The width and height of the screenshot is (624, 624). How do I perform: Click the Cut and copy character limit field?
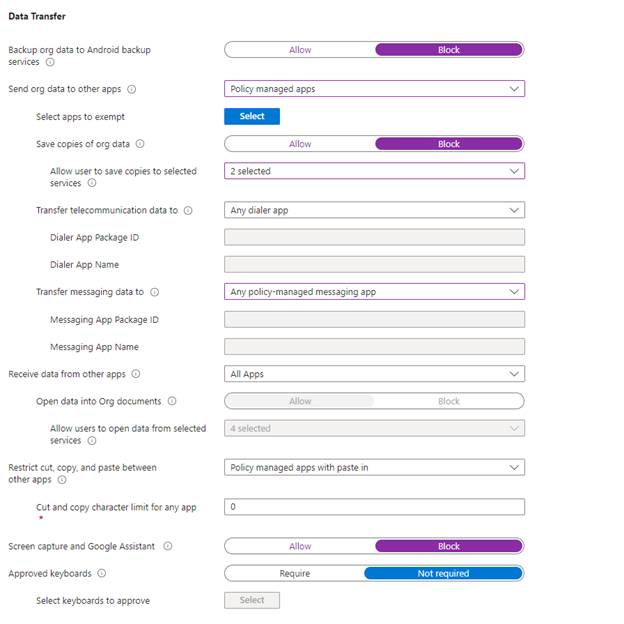pos(374,507)
